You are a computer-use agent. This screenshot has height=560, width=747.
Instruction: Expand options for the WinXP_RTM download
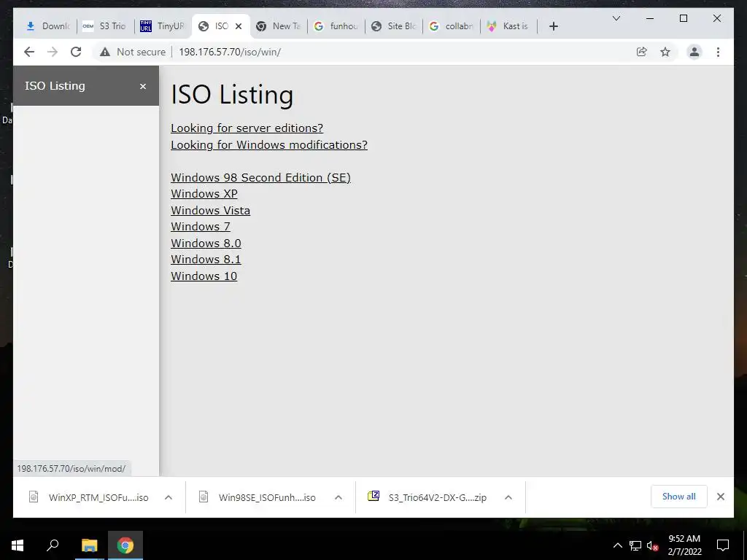pyautogui.click(x=169, y=497)
